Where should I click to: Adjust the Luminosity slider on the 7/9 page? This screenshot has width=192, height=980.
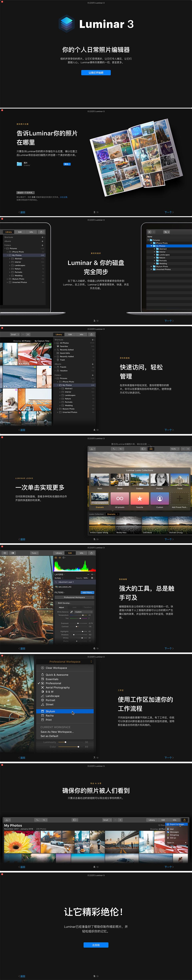click(x=70, y=742)
